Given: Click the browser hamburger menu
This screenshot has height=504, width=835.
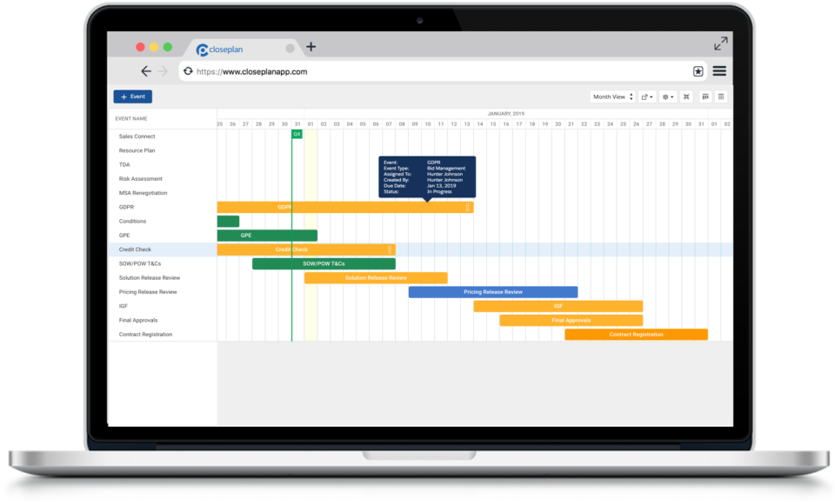Looking at the screenshot, I should tap(718, 70).
